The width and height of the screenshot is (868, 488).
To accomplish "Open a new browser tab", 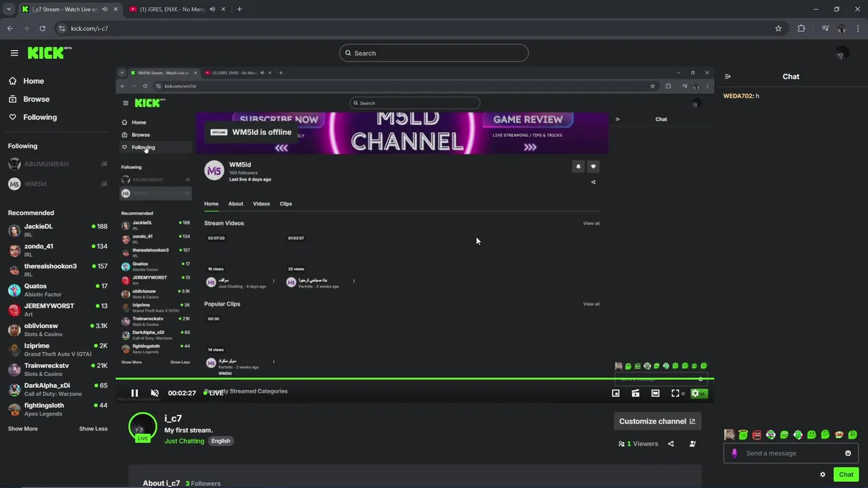I will [239, 9].
